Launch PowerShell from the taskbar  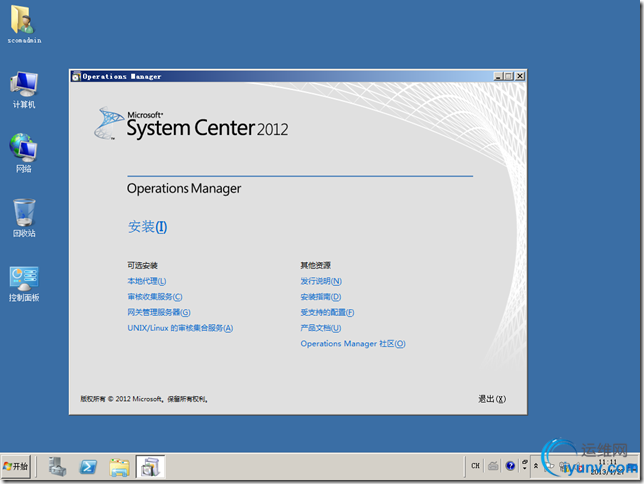(88, 467)
